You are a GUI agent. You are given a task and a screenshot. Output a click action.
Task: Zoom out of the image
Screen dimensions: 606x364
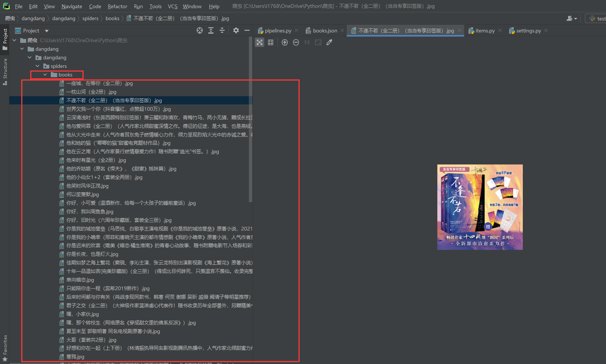click(296, 43)
